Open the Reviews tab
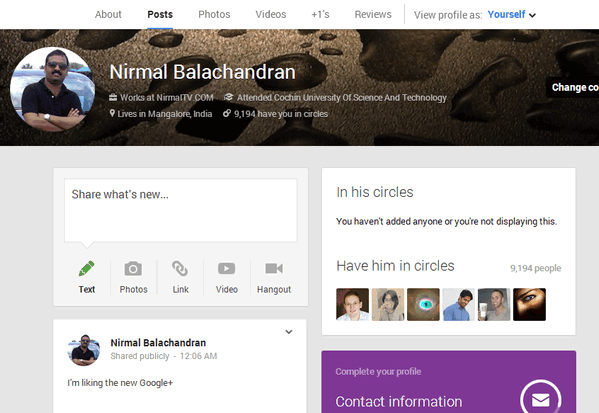The height and width of the screenshot is (413, 599). pos(373,15)
